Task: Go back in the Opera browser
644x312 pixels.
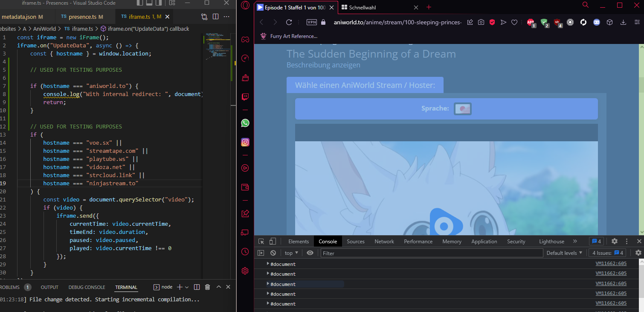Action: [261, 22]
